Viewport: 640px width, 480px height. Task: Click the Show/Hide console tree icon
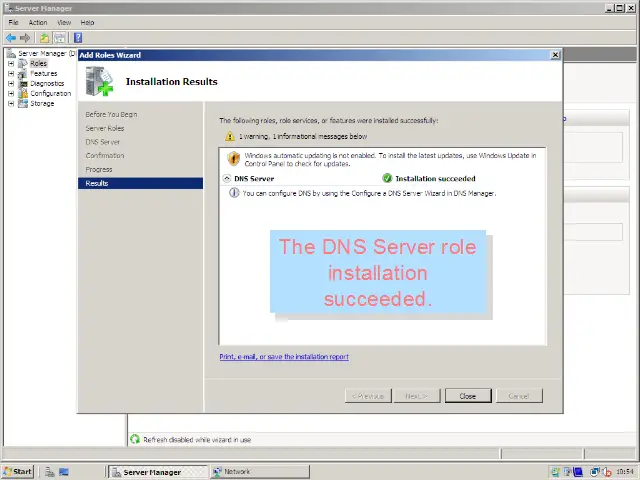click(x=60, y=38)
